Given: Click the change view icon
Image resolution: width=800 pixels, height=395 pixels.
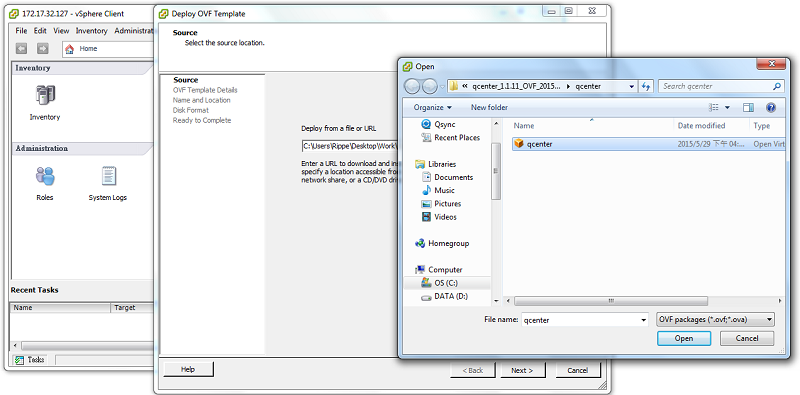Looking at the screenshot, I should 714,108.
